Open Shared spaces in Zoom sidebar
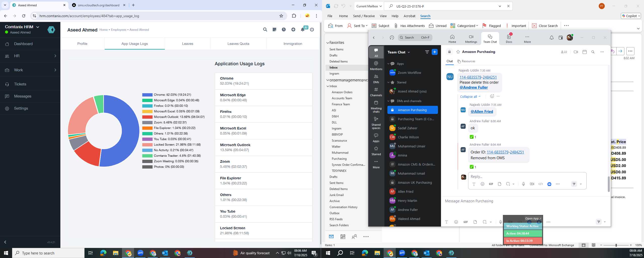 [376, 123]
